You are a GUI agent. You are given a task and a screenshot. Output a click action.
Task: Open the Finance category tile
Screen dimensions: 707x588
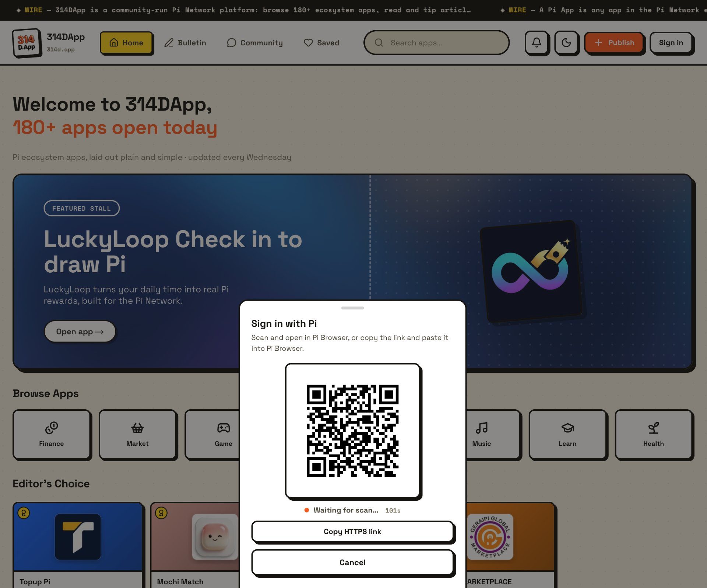click(x=52, y=434)
